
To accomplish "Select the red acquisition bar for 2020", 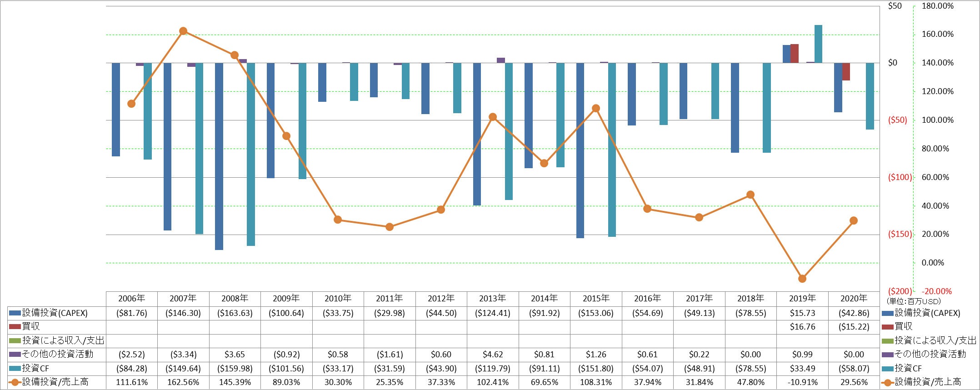I will coord(846,72).
